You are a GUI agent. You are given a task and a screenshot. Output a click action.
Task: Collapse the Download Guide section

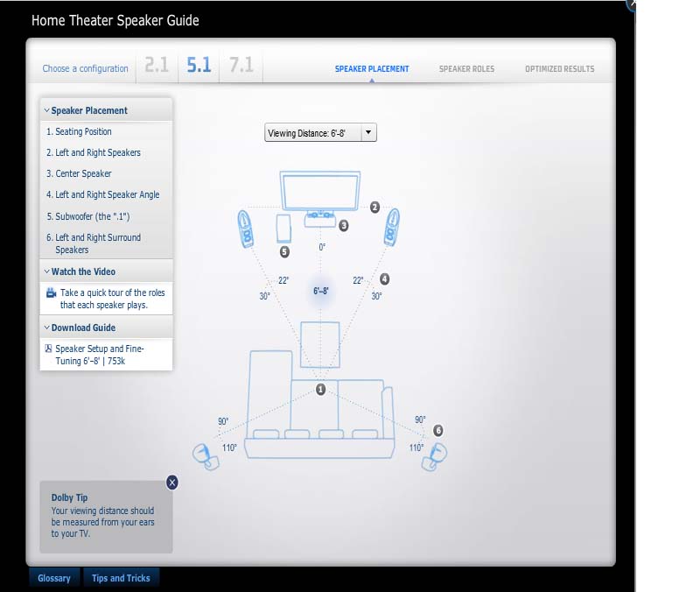106,328
